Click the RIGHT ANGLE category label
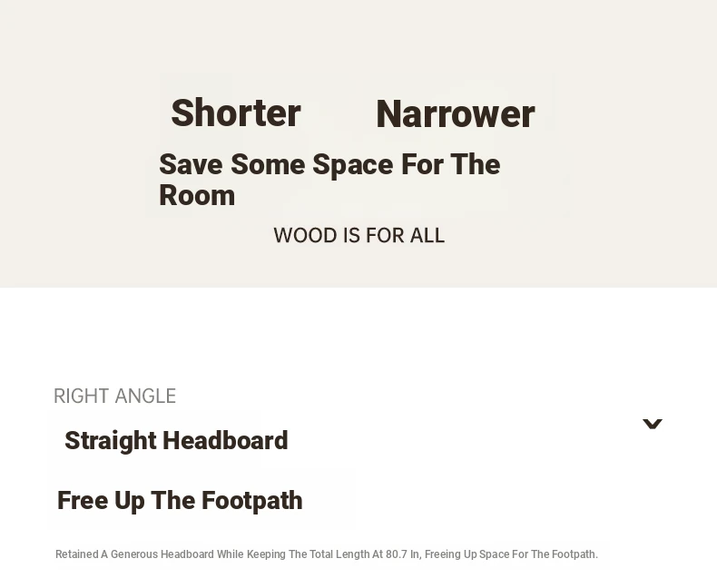717x588 pixels. [114, 396]
